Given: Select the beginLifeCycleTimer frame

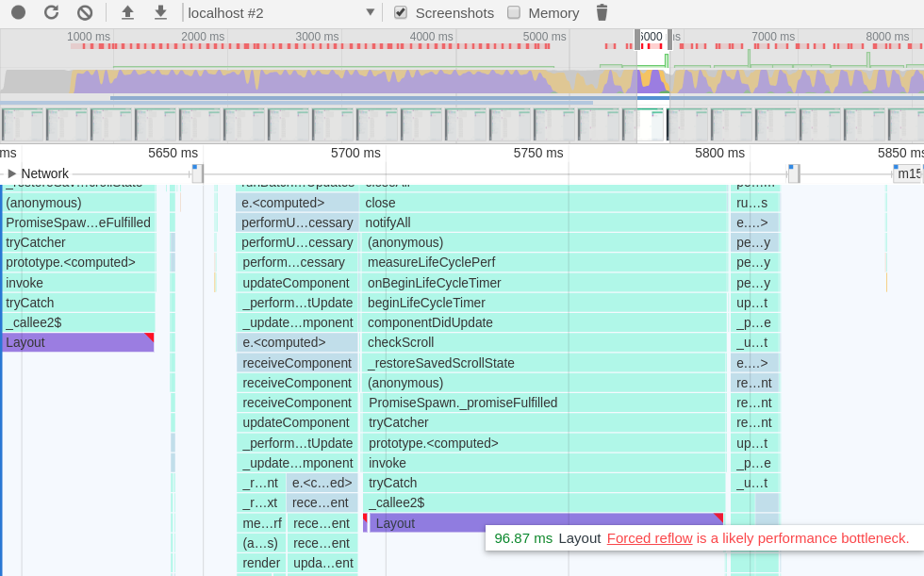Looking at the screenshot, I should pos(545,303).
